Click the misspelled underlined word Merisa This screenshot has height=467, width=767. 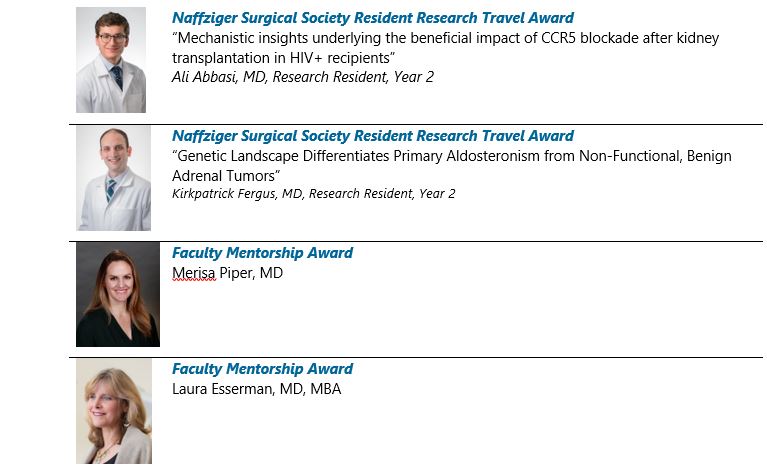(194, 273)
